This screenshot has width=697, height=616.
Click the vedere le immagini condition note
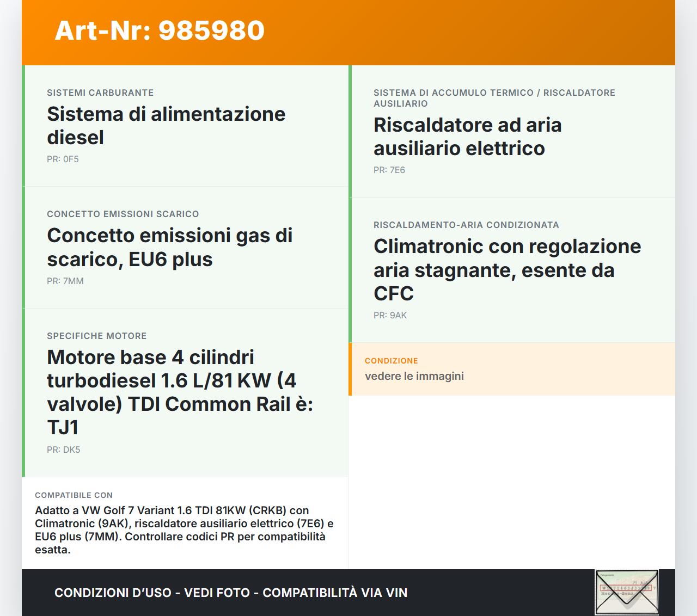point(414,376)
